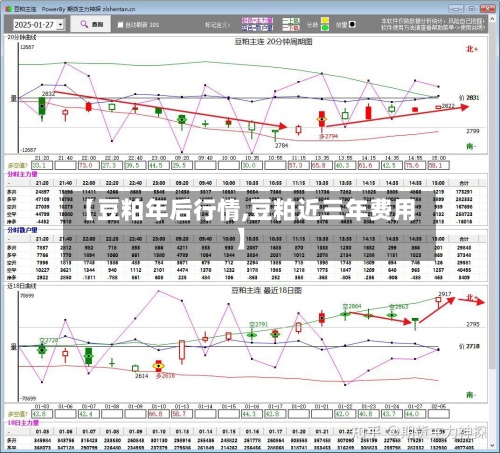Select the 66.8 ratio box under 01-10
This screenshot has width=500, height=453.
coord(158,414)
